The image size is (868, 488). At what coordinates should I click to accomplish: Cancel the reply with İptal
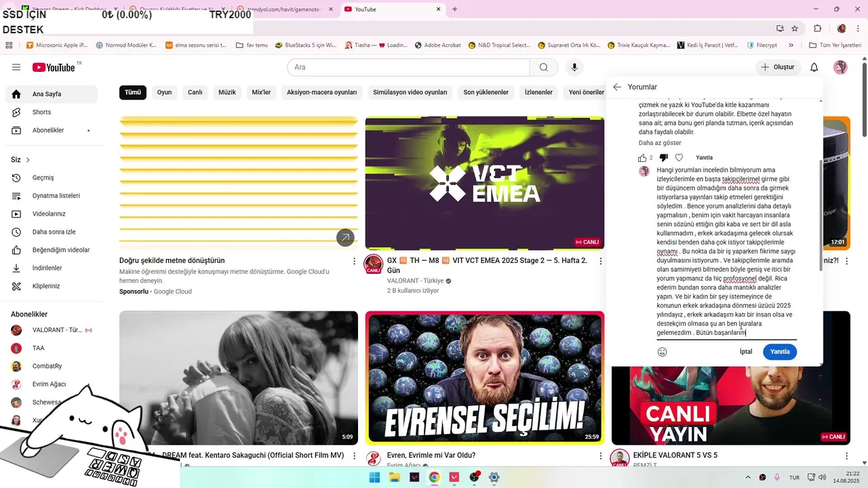point(746,352)
